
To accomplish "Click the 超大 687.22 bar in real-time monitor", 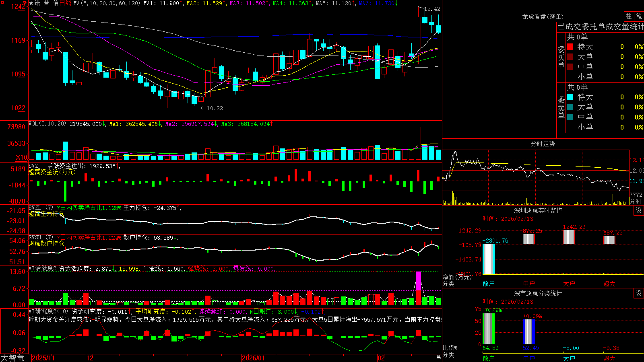I will coord(609,240).
